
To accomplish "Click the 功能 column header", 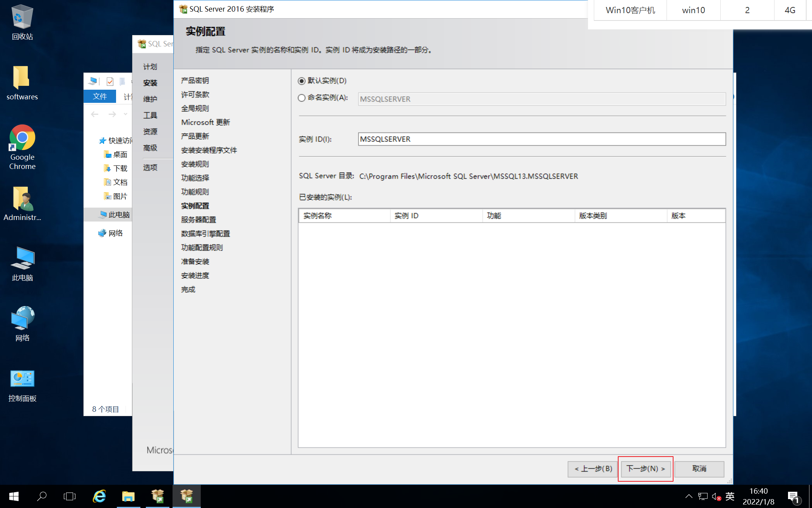I will tap(528, 216).
